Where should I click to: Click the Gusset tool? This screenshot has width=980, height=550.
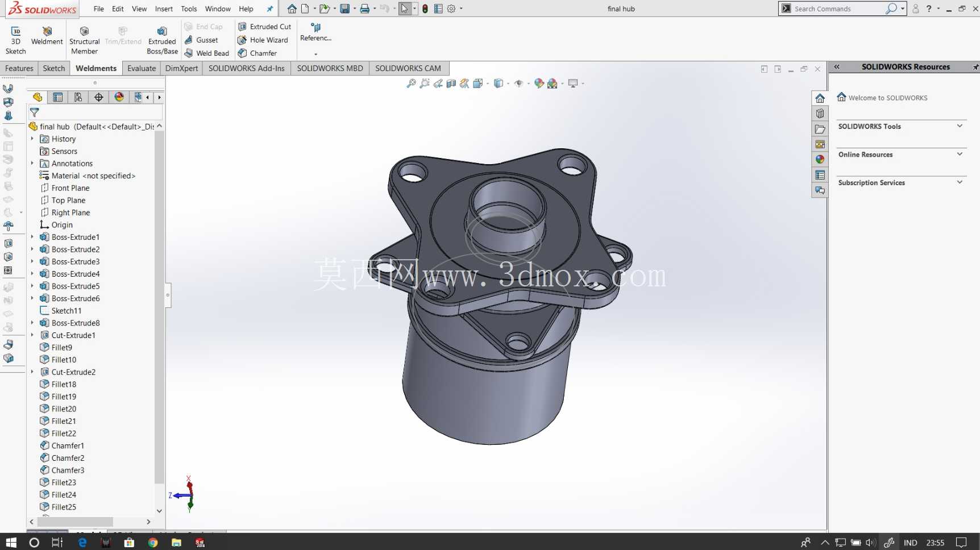click(201, 40)
